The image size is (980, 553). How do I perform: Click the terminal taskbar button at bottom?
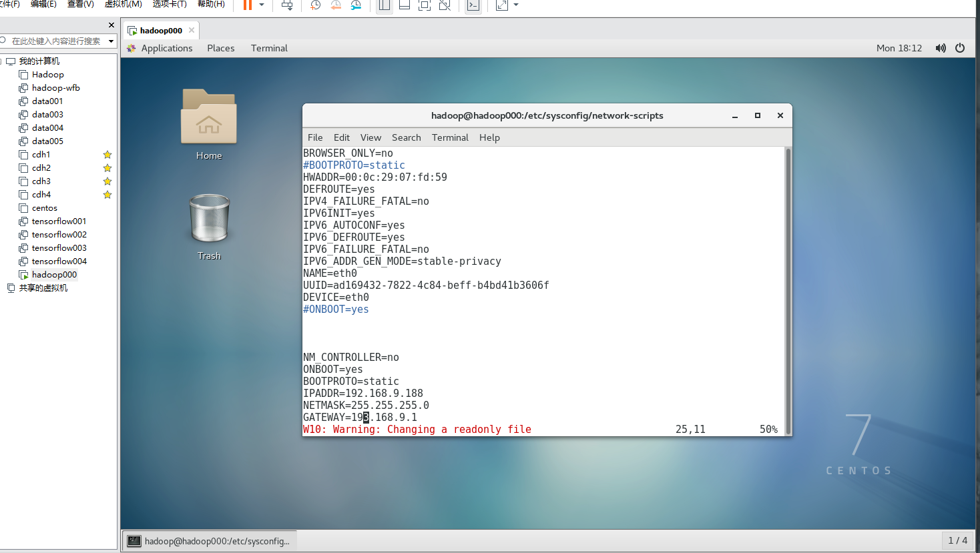point(209,541)
